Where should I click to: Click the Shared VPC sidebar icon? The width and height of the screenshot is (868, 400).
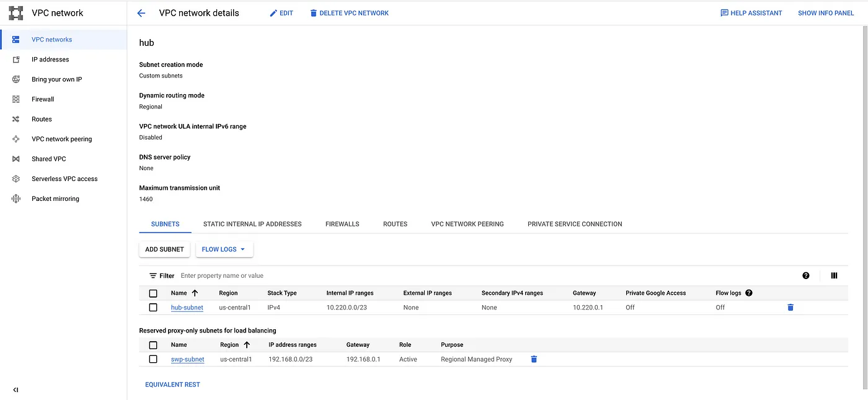[16, 159]
